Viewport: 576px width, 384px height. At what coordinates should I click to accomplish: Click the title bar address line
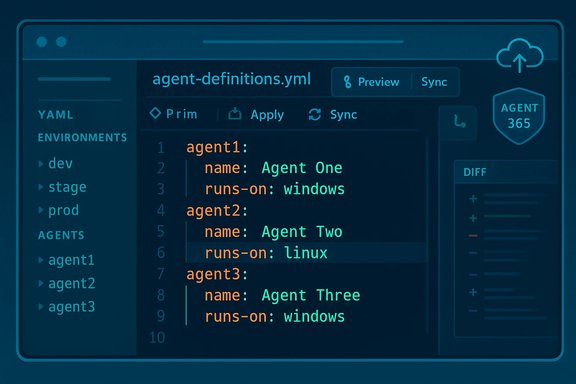(303, 42)
